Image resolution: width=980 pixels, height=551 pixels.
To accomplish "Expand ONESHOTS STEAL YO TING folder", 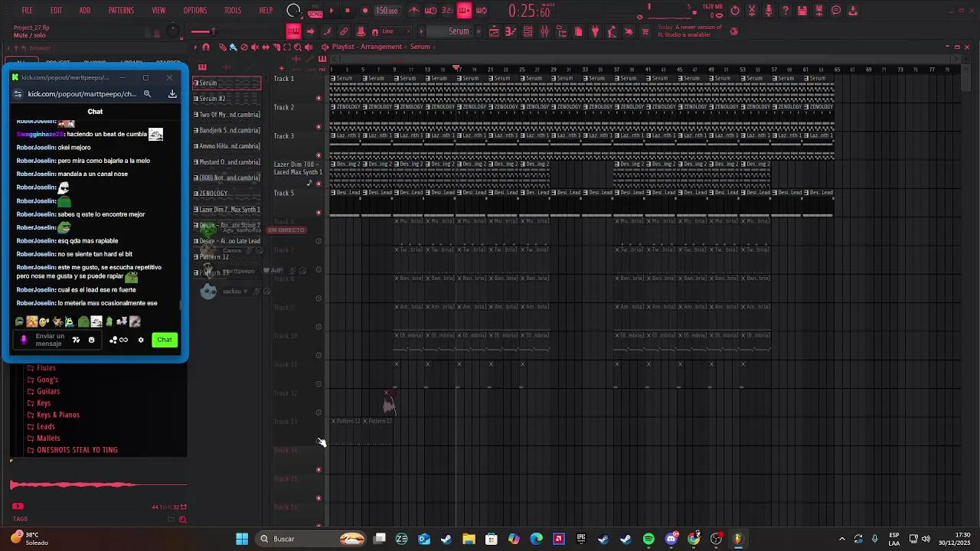I will [77, 450].
